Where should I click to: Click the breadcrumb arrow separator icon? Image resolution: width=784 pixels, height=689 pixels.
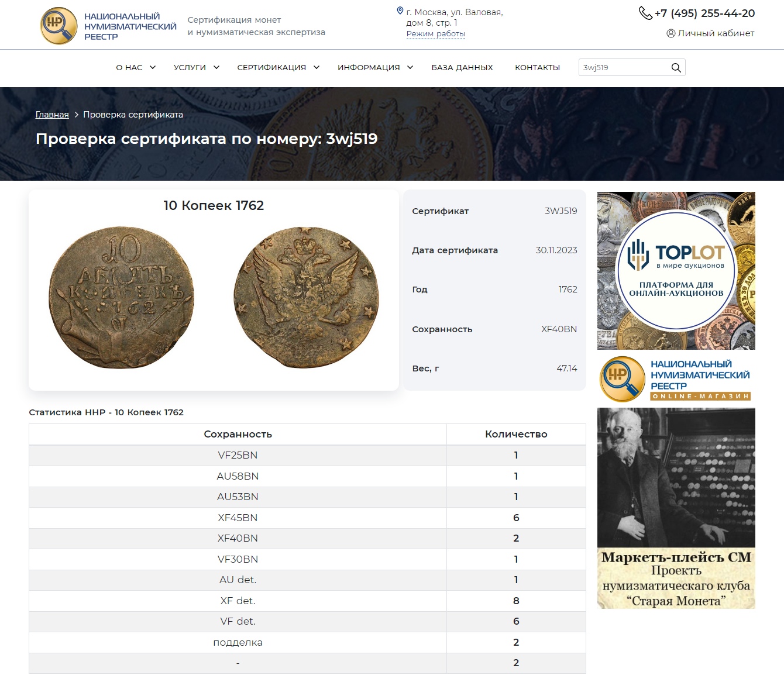click(76, 115)
